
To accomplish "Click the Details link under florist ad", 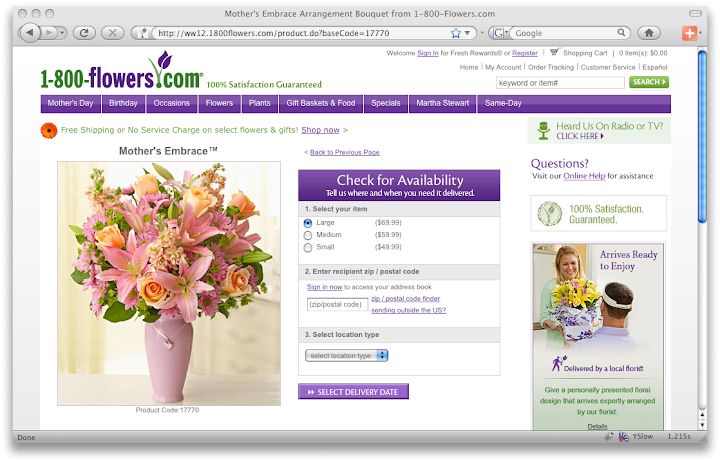I will [x=597, y=427].
